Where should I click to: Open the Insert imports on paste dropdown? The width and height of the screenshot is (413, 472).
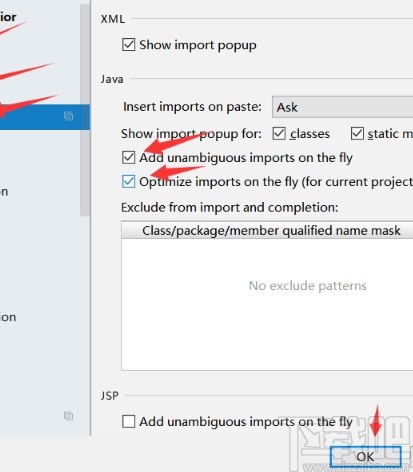click(343, 107)
